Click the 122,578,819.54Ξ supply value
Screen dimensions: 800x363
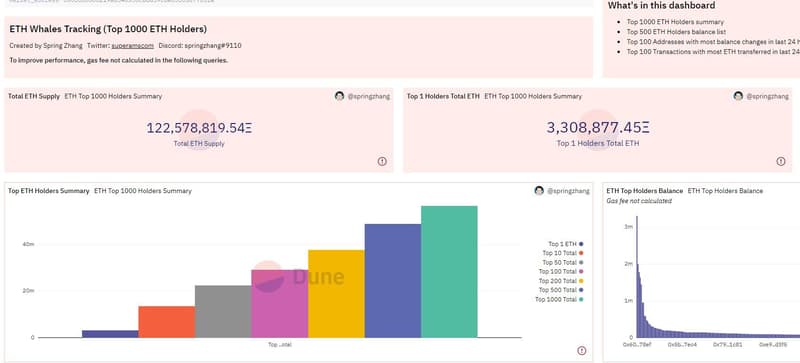(x=199, y=128)
